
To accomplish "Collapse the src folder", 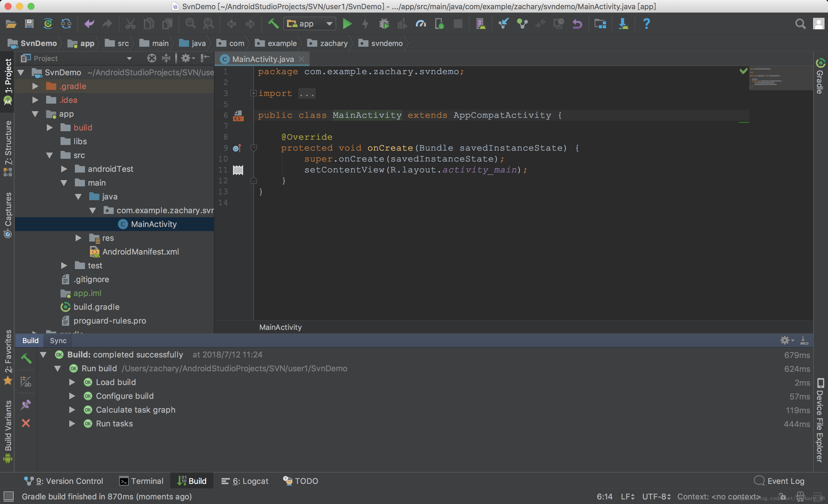I will [49, 155].
